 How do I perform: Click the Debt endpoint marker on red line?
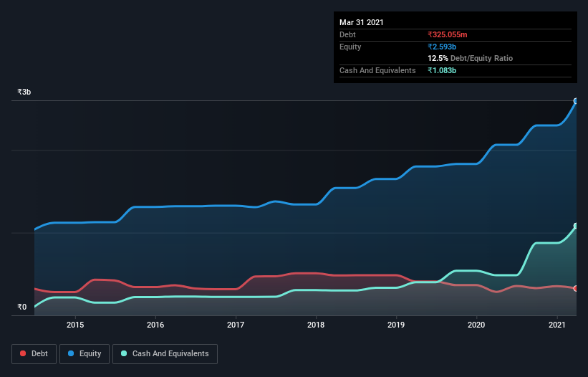[576, 288]
